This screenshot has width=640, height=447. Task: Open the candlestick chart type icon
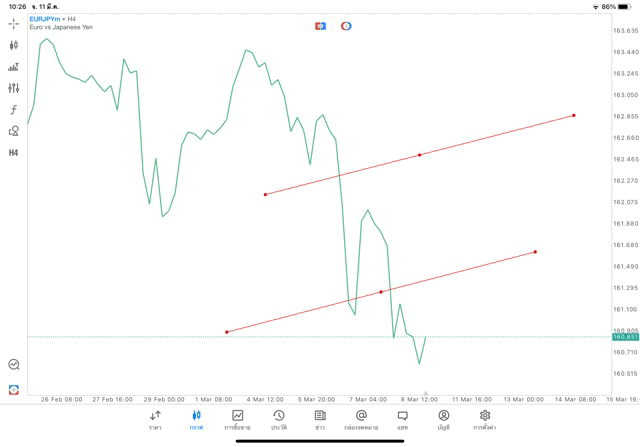pyautogui.click(x=14, y=45)
